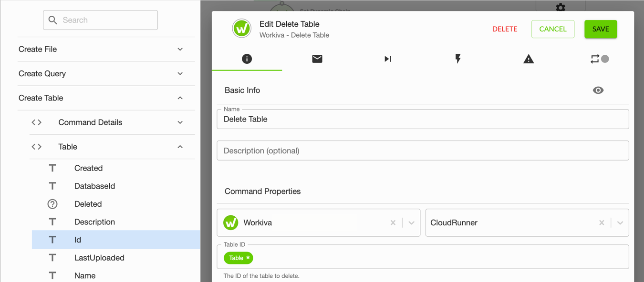Click the text type icon for Created
644x282 pixels.
tap(52, 168)
